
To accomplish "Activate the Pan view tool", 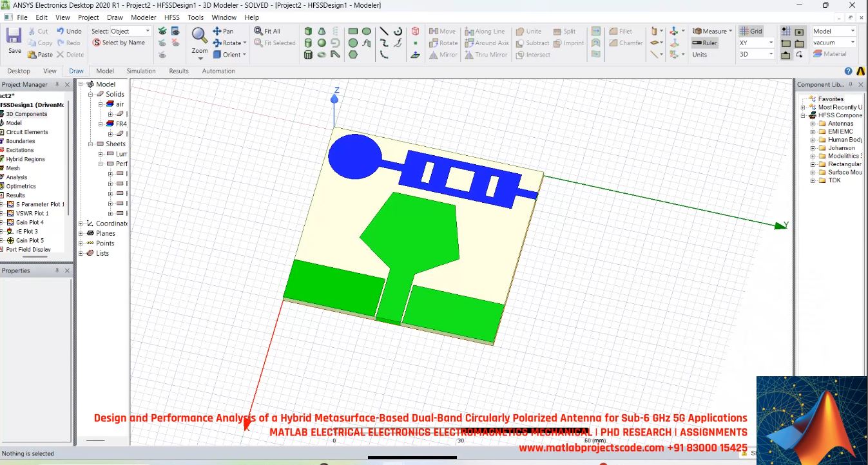I will pyautogui.click(x=223, y=31).
